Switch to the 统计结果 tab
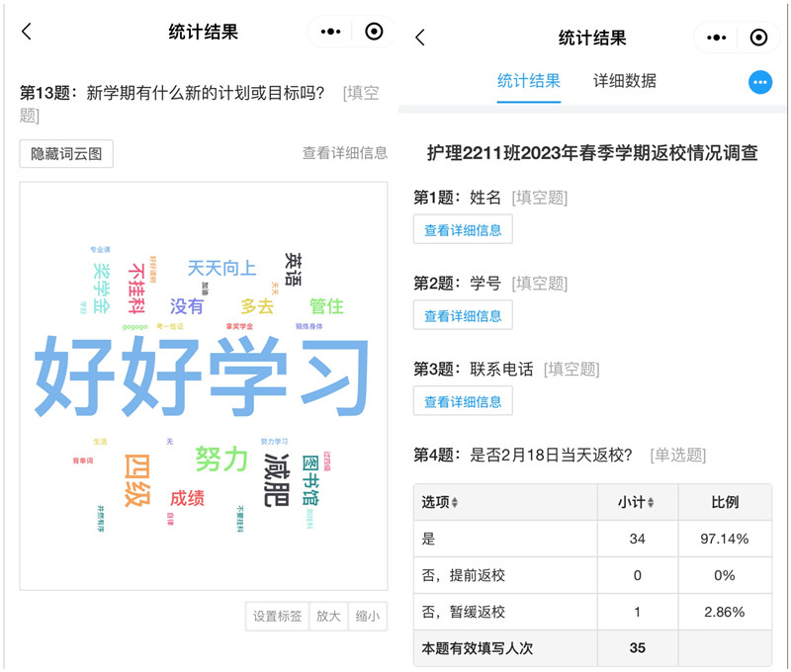Screen dimensions: 791x672 pyautogui.click(x=528, y=81)
